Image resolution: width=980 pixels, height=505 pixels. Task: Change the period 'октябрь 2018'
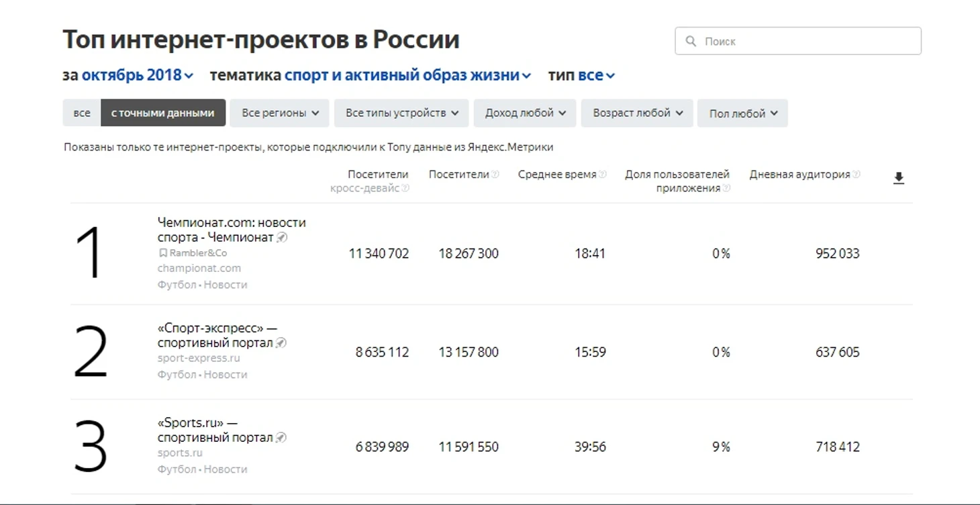(x=138, y=75)
